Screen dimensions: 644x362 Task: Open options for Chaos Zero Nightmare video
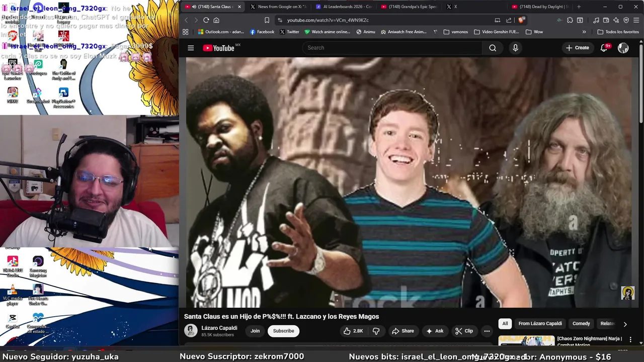tap(630, 340)
